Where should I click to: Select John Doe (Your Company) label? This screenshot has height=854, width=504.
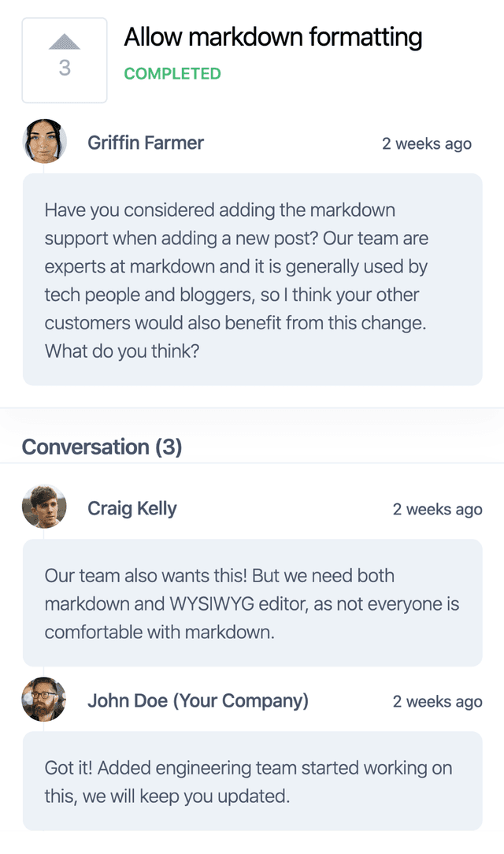pos(199,700)
